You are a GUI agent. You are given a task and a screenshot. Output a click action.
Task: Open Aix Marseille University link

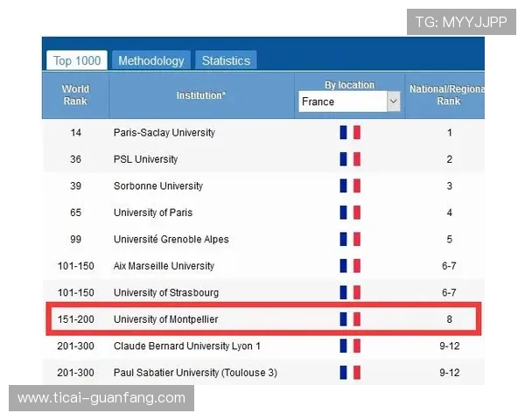click(164, 266)
